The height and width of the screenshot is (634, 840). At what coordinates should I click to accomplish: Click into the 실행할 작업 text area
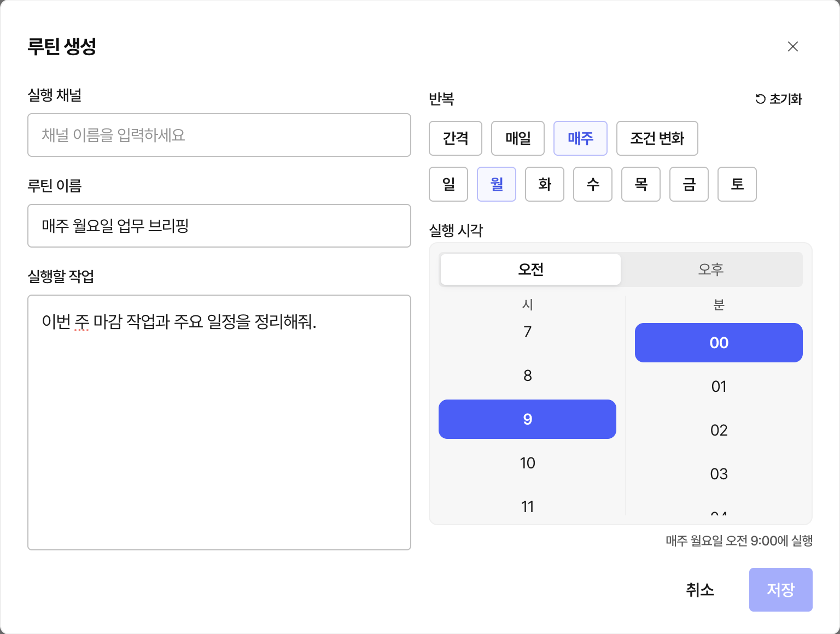[x=219, y=422]
